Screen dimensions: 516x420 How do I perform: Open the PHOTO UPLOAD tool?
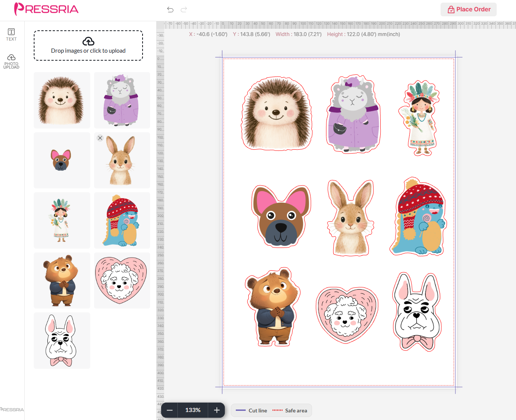11,61
